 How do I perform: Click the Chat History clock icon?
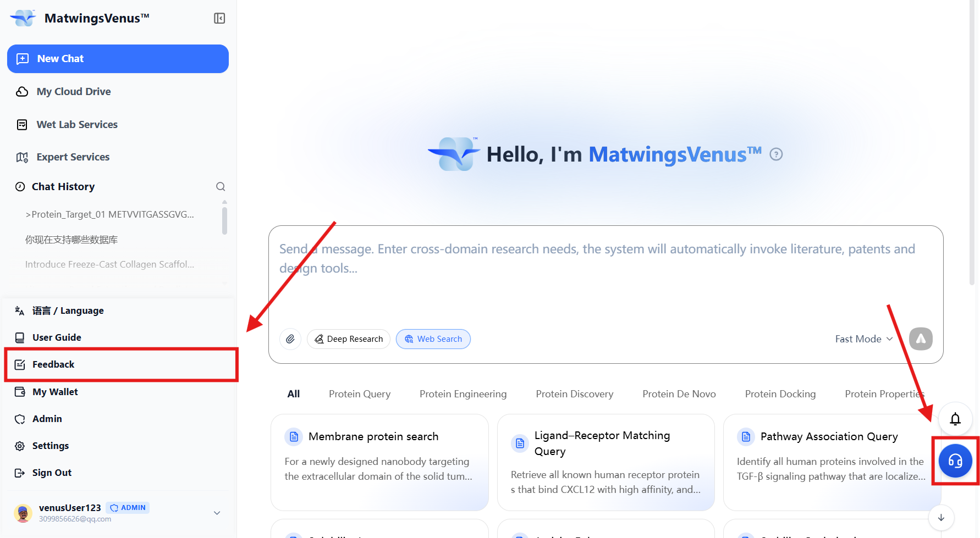pyautogui.click(x=20, y=187)
